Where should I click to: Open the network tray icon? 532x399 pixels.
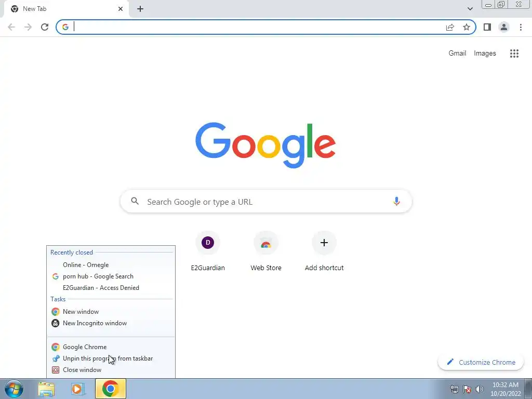pos(454,389)
